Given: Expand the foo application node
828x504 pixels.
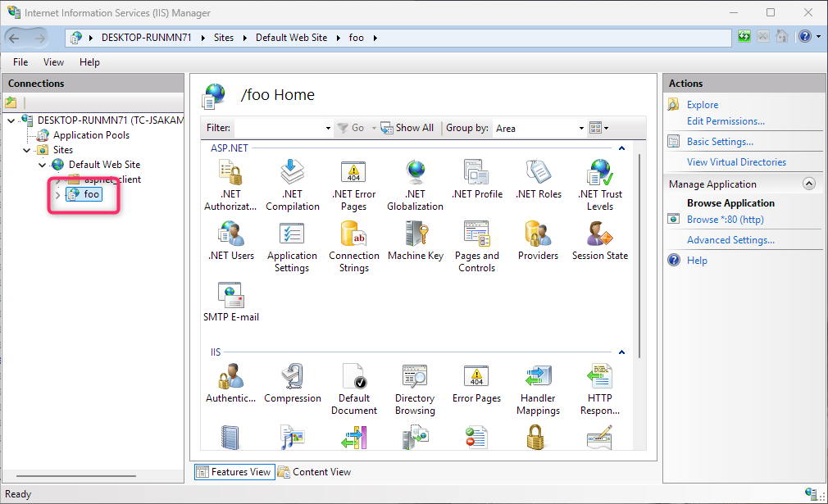Looking at the screenshot, I should [57, 194].
